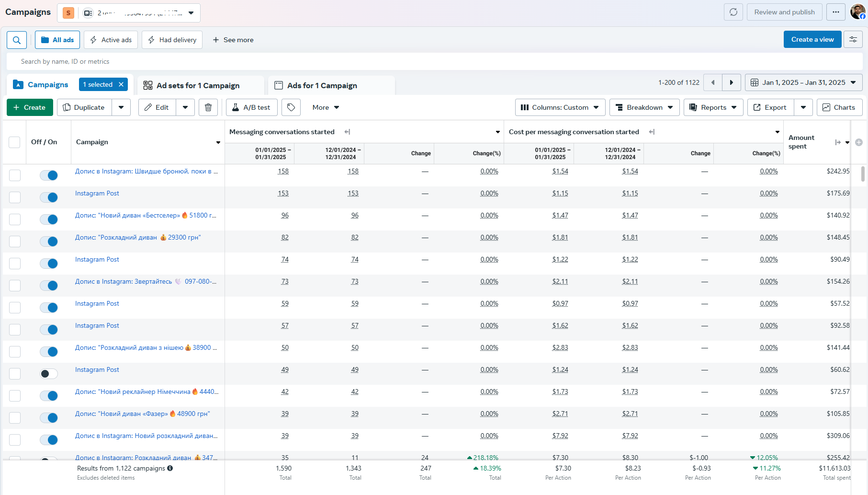The image size is (868, 495).
Task: Tick the select-all campaigns checkbox
Action: (14, 142)
